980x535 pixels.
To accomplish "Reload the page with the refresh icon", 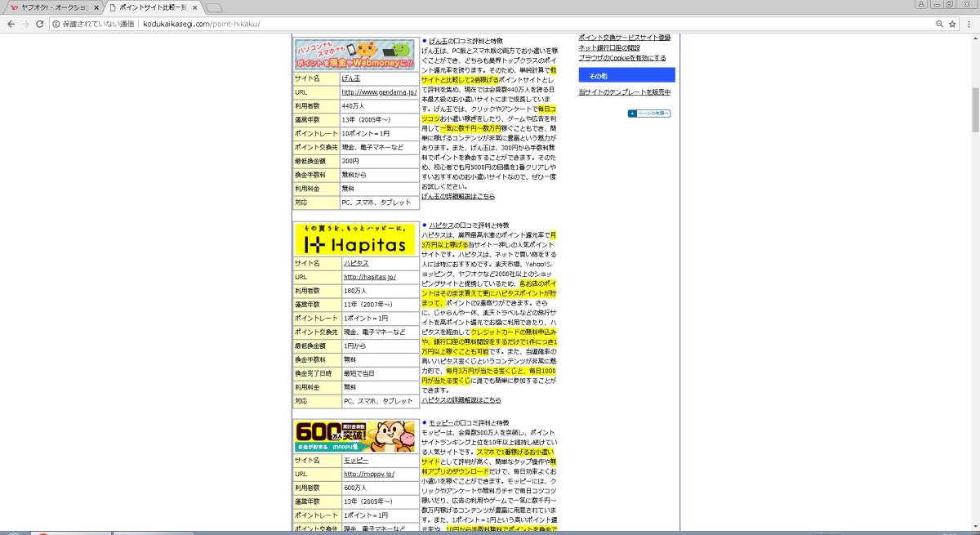I will (x=40, y=24).
